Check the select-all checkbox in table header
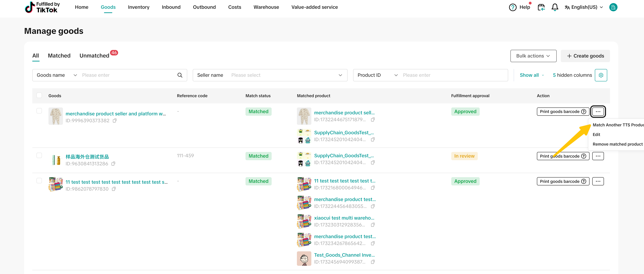Viewport: 644px width, 274px height. (39, 95)
